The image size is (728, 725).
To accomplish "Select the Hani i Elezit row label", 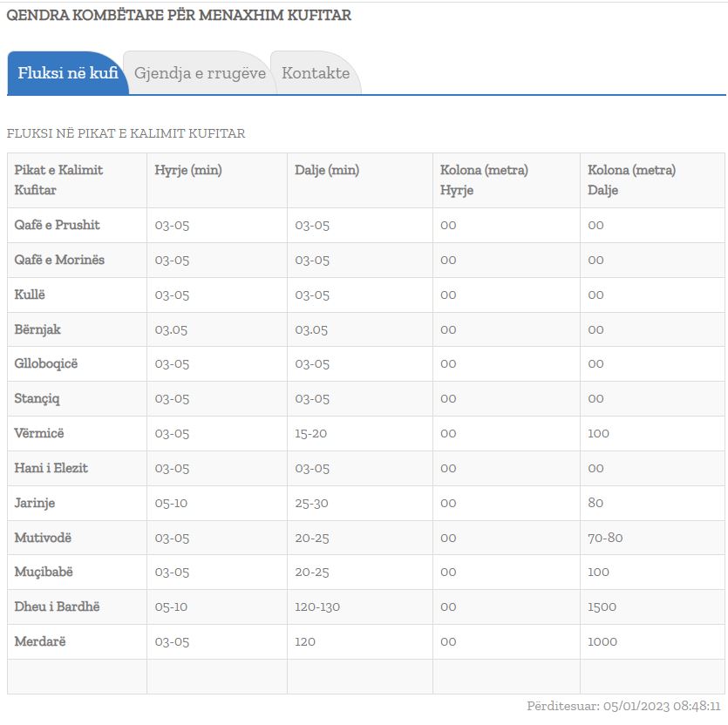I will tap(51, 468).
